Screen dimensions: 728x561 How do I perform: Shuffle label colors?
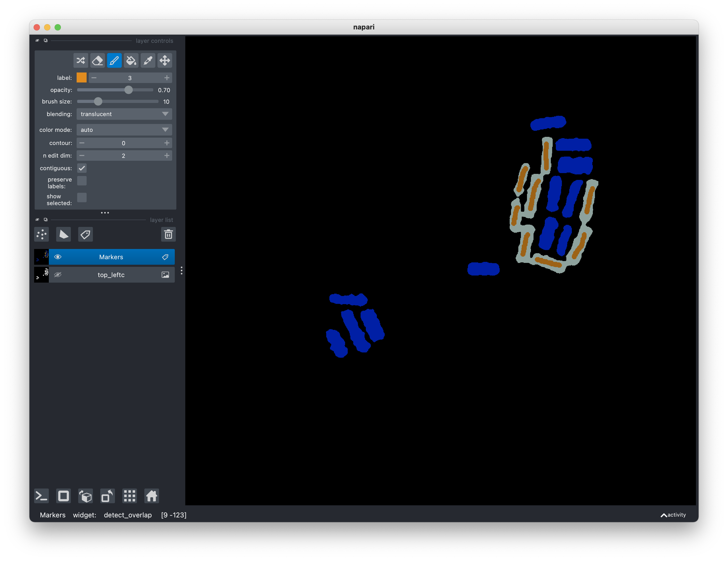pos(81,60)
